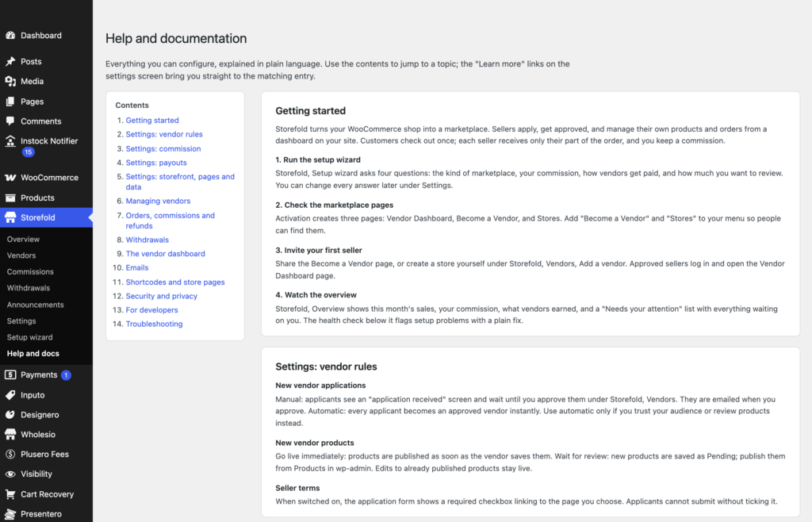Jump to Settings: storefront, pages and data
The width and height of the screenshot is (812, 522).
pos(180,182)
